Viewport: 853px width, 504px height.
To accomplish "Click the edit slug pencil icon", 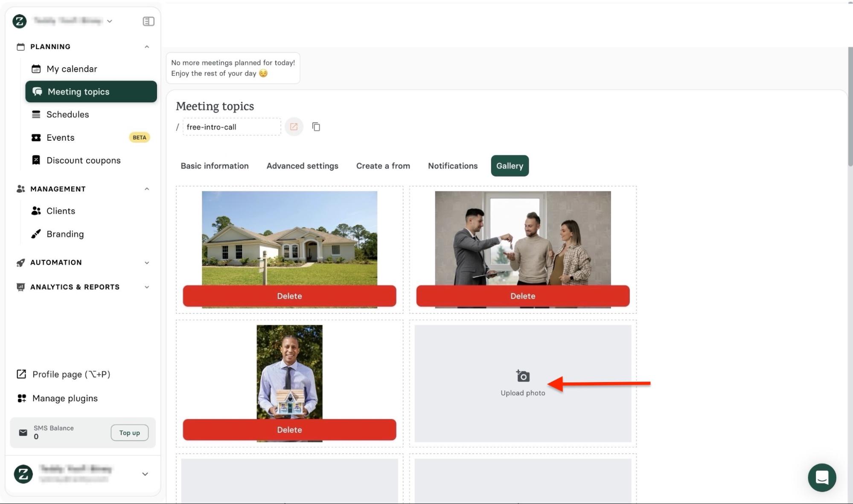I will pyautogui.click(x=294, y=127).
